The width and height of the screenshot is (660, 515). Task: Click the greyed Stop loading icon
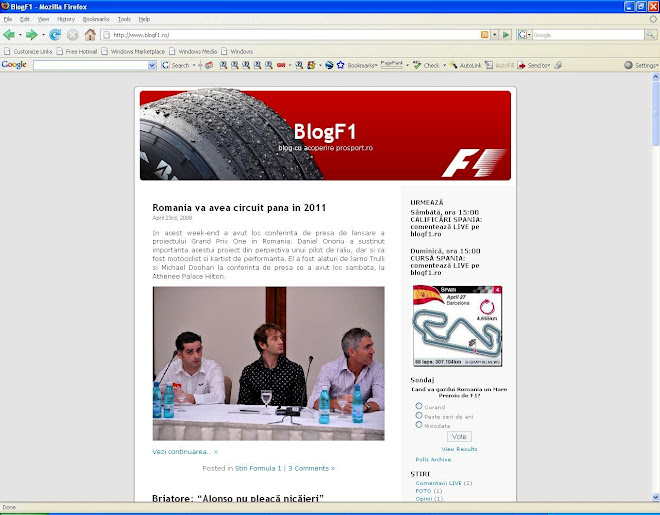[72, 35]
